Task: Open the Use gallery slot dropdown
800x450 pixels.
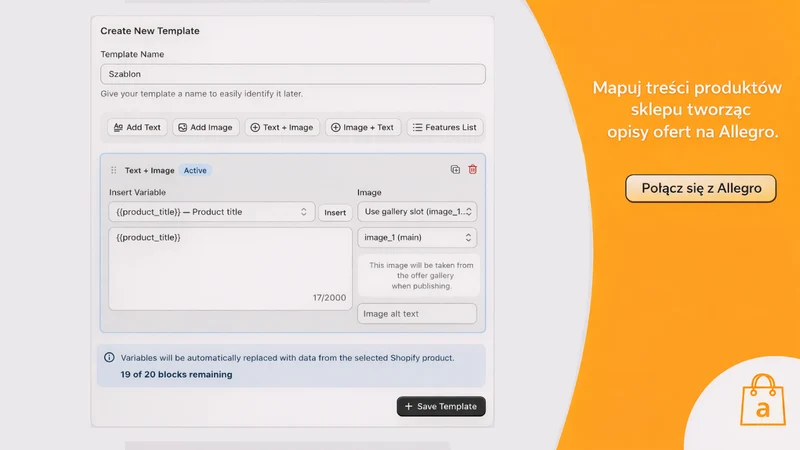Action: click(x=417, y=212)
